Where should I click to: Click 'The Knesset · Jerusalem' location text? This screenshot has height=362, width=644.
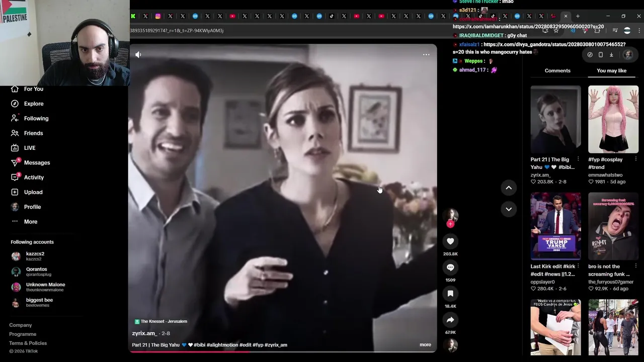click(164, 321)
